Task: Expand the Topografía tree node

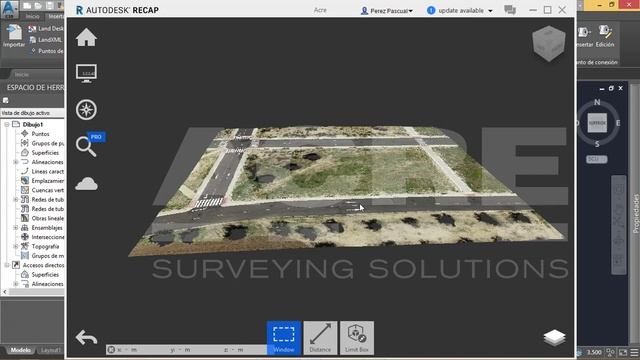Action: tap(16, 247)
